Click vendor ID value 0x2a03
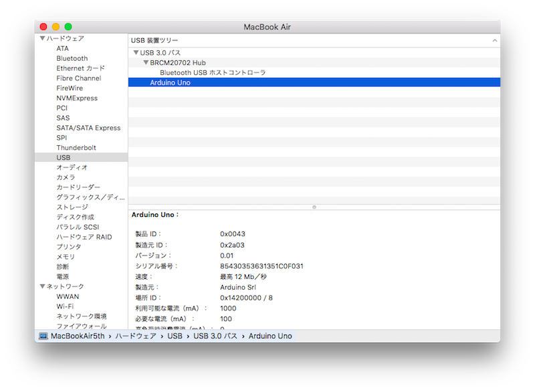The height and width of the screenshot is (392, 535). [232, 245]
